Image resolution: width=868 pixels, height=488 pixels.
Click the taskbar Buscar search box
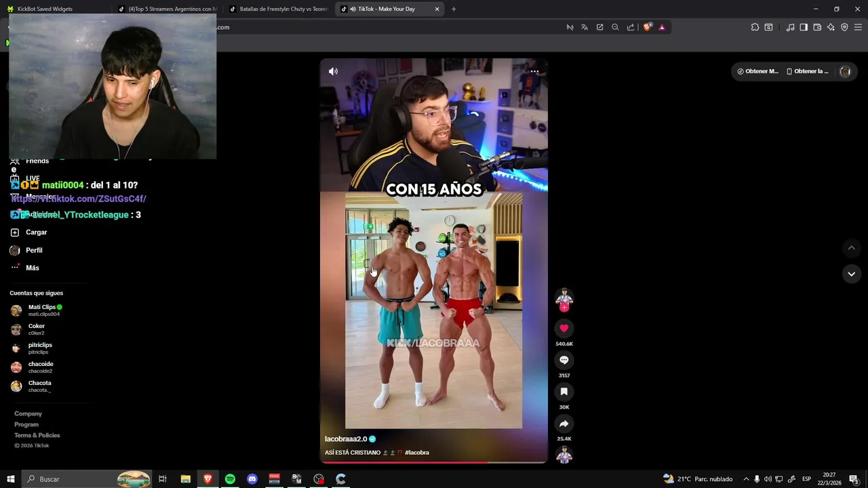click(x=87, y=479)
